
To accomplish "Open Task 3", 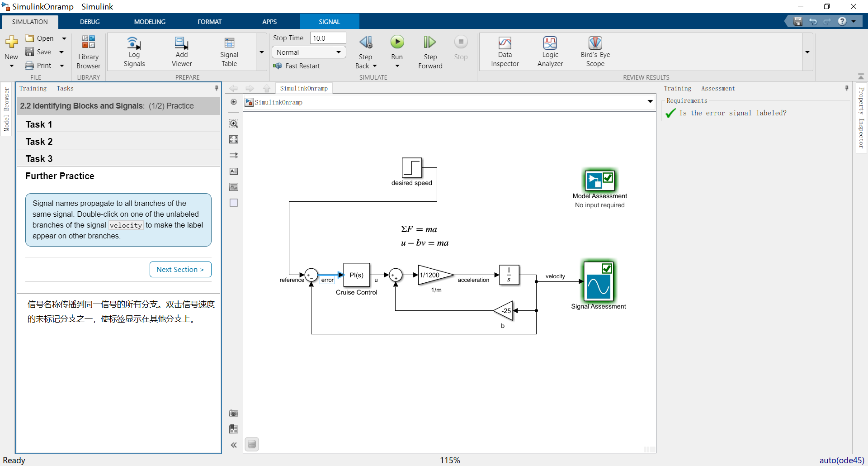I will (x=118, y=159).
